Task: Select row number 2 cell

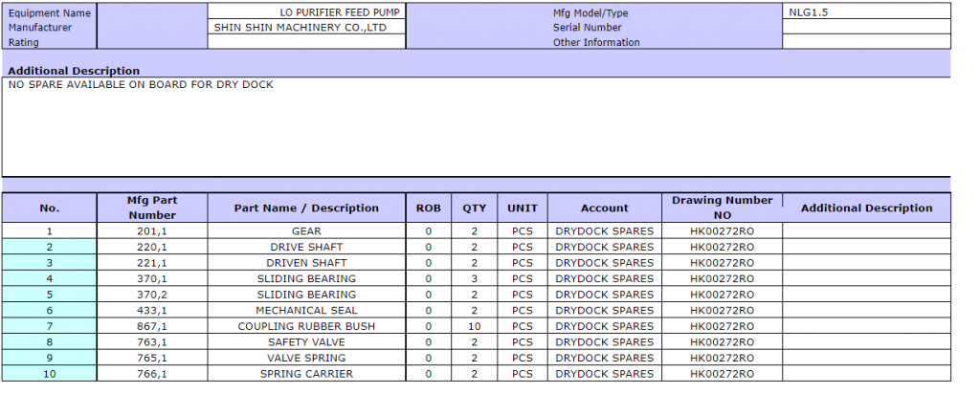Action: pos(50,247)
